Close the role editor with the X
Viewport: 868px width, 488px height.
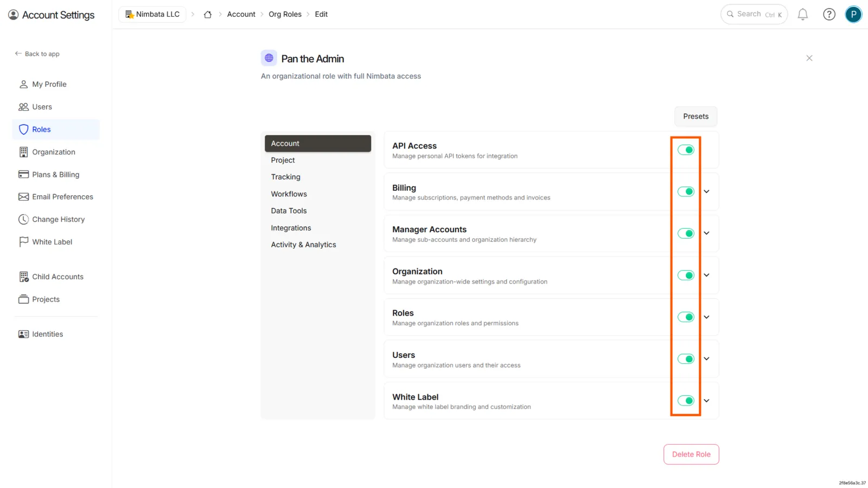(x=809, y=58)
